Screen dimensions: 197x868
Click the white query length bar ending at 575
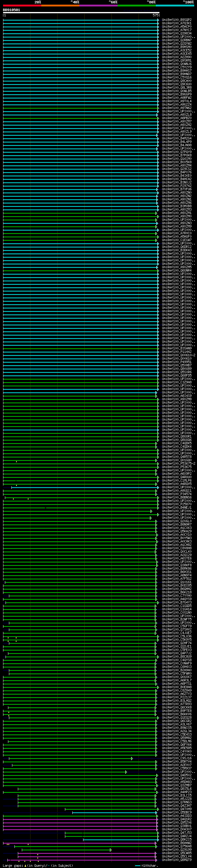tap(81, 12)
